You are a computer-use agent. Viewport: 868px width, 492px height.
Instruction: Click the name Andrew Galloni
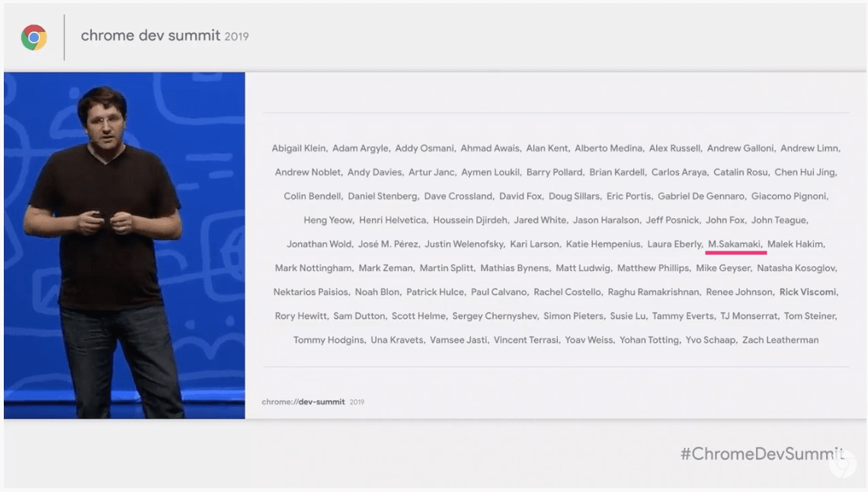click(x=740, y=149)
